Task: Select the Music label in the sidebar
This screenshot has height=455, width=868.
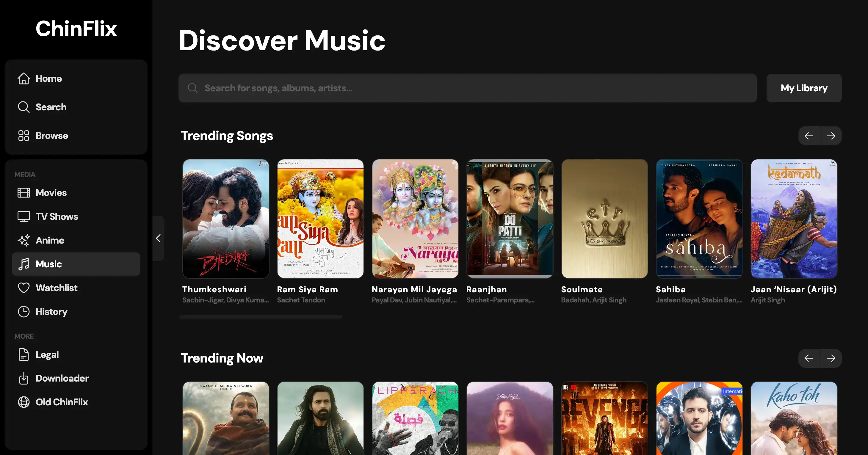Action: [x=49, y=264]
